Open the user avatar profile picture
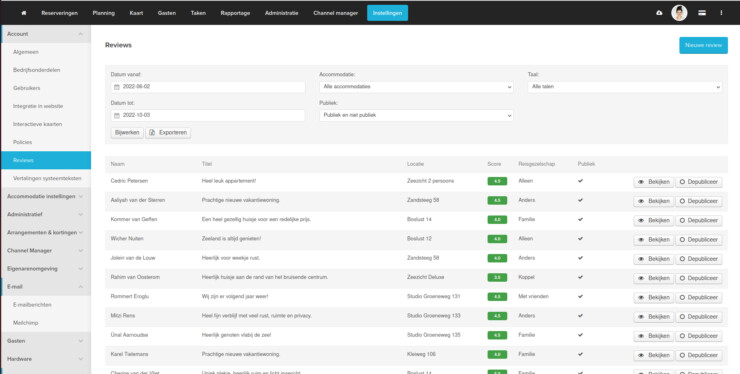 point(679,13)
